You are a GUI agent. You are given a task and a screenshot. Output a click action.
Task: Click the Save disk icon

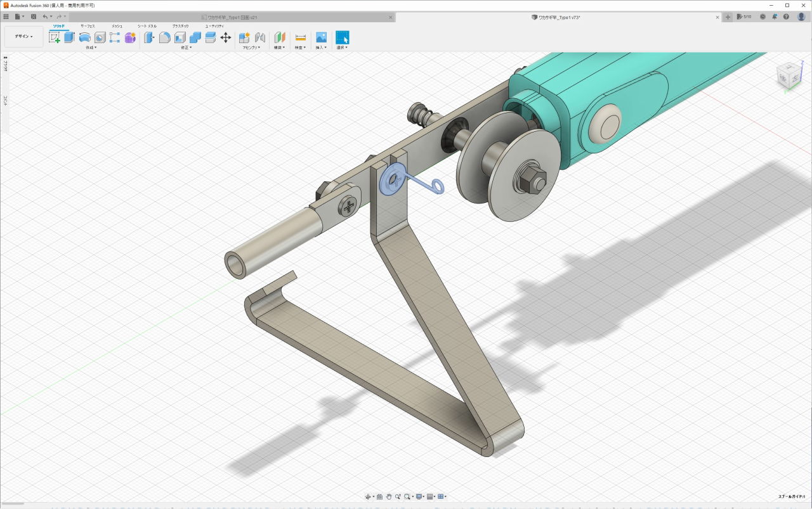33,17
